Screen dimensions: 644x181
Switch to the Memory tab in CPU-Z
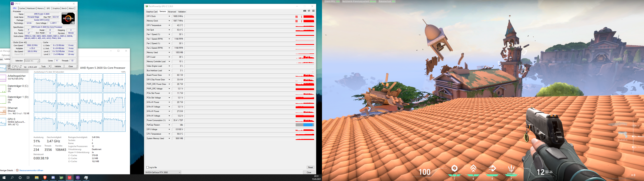tap(40, 8)
